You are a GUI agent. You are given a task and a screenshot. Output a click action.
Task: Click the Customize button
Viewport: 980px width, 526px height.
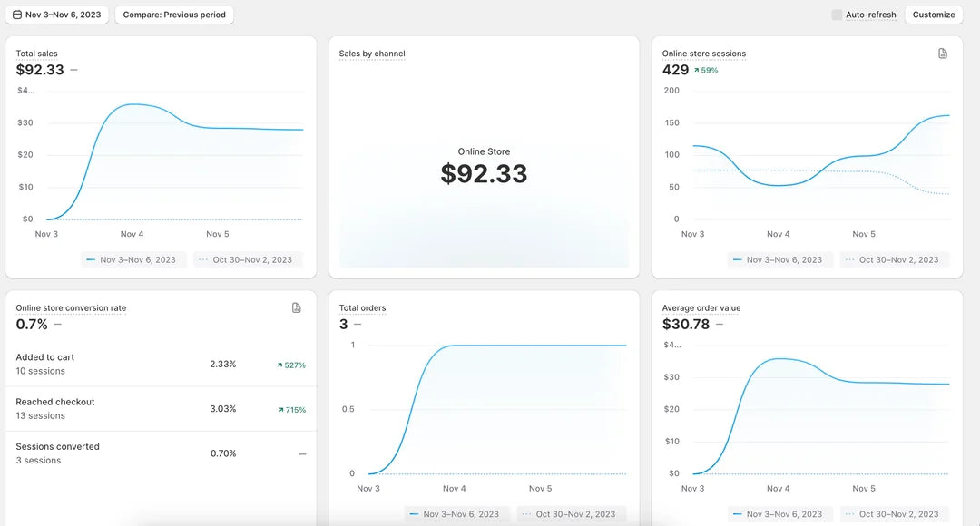pyautogui.click(x=934, y=15)
